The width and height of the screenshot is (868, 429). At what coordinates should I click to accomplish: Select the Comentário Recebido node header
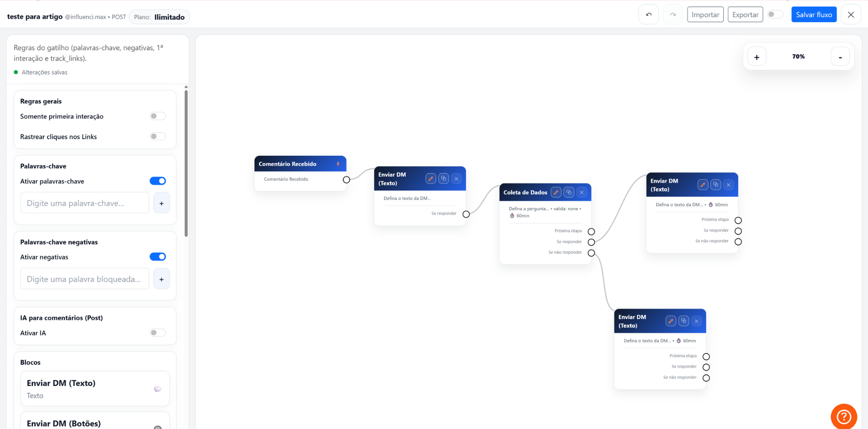[x=300, y=164]
